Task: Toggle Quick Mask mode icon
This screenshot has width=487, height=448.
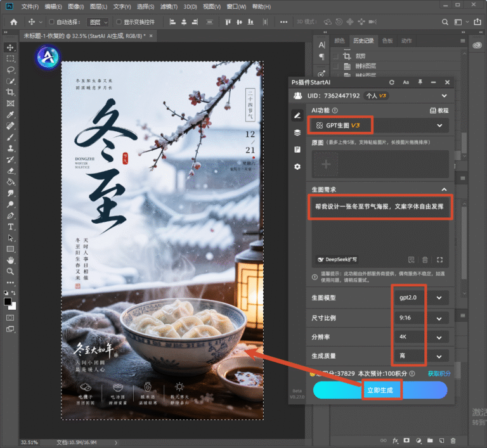Action: [10, 317]
